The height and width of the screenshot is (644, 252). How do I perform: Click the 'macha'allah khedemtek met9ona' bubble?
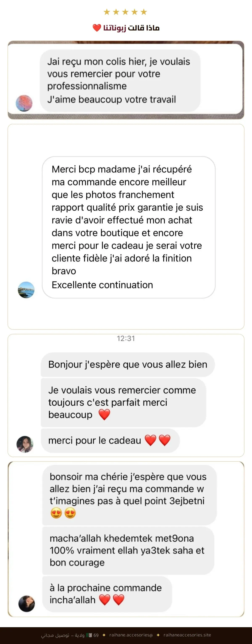point(128,550)
